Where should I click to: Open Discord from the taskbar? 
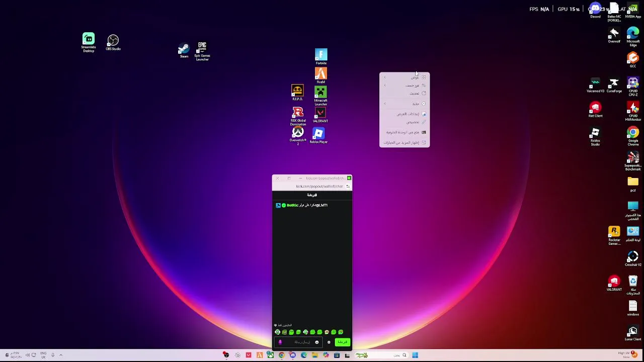[x=292, y=355]
